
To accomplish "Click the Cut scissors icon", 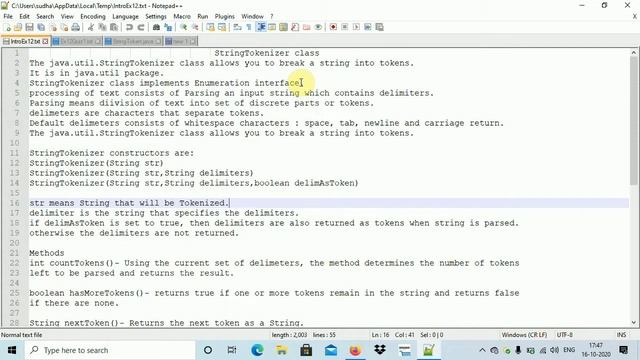I will pos(91,27).
